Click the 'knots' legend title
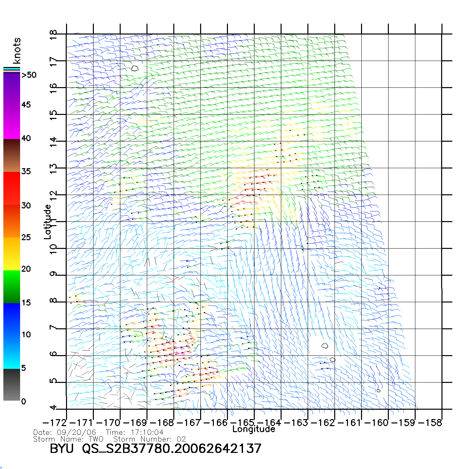 click(x=17, y=51)
